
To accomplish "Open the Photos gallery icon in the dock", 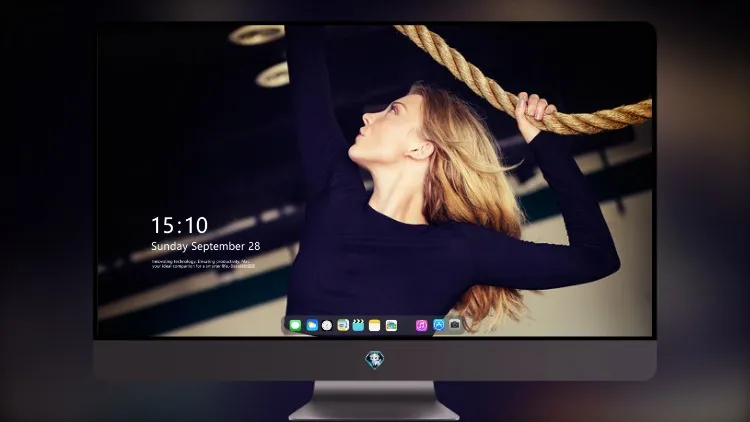I will (391, 325).
